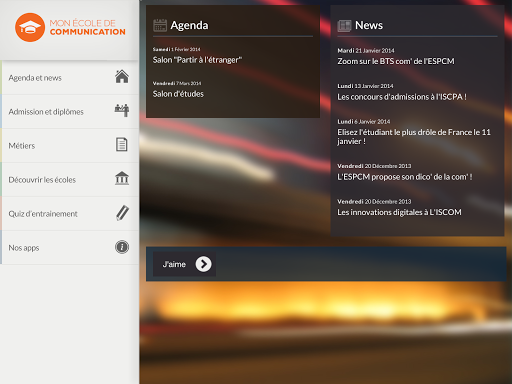Open the Salon "Partir à l'étranger" event

pyautogui.click(x=197, y=60)
